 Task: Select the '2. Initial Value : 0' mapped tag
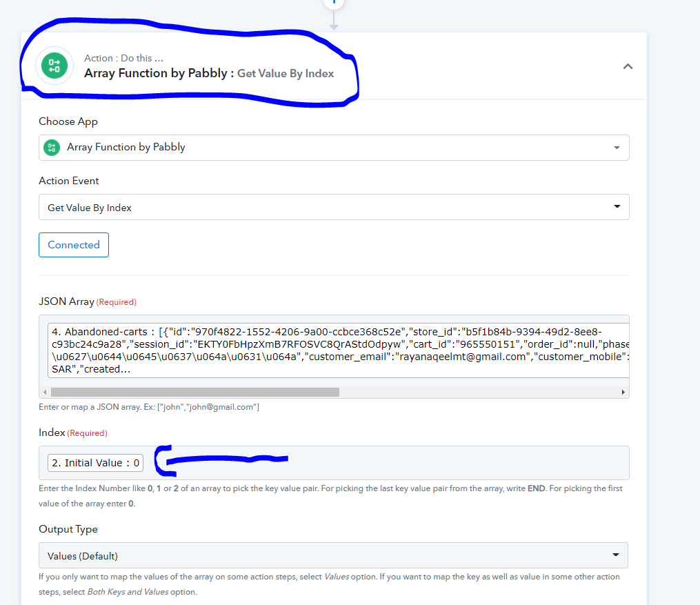click(96, 463)
